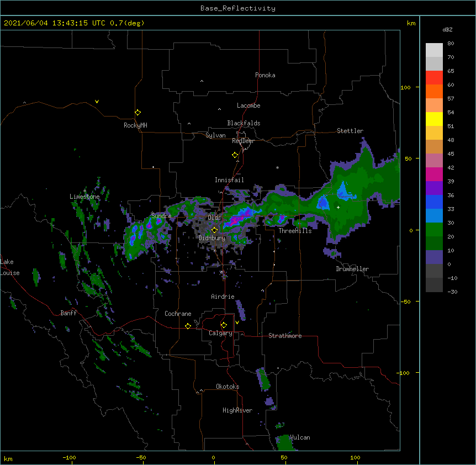Click the Okotoks town label

pos(228,387)
